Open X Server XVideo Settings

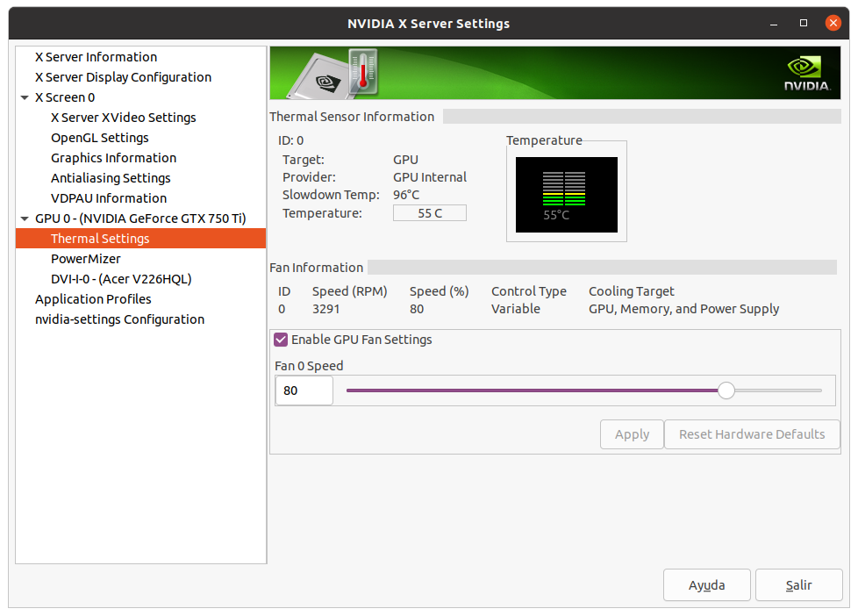click(123, 118)
